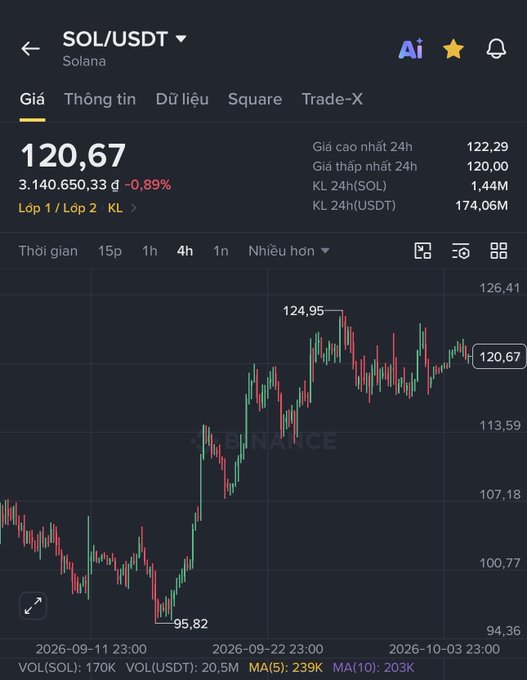Tap the 95,82 low price marker

point(191,624)
